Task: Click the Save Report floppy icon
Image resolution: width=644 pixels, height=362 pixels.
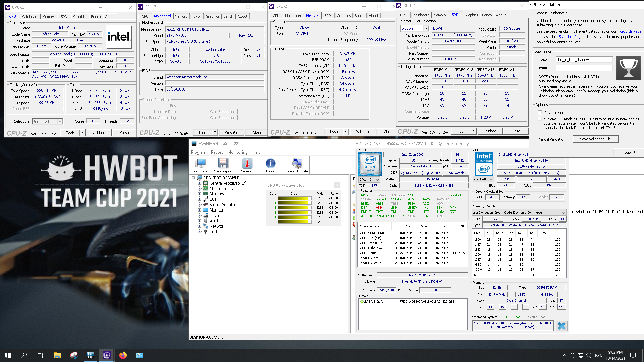Action: [223, 165]
